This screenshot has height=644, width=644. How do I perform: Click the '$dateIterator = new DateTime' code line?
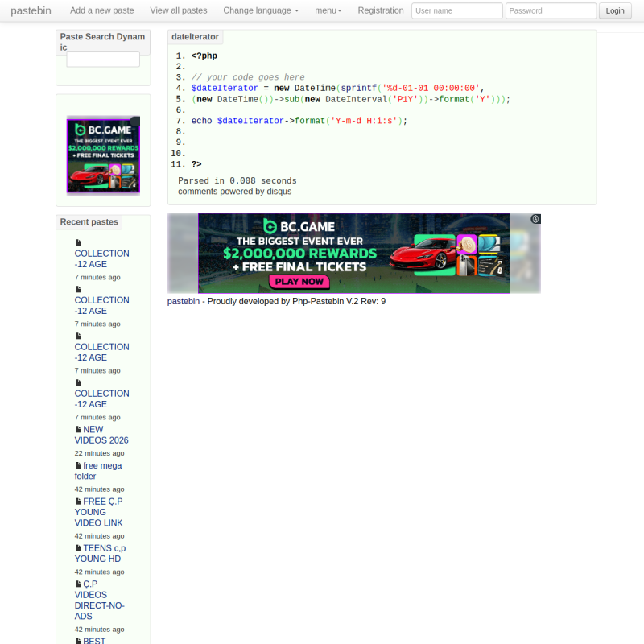(x=338, y=88)
